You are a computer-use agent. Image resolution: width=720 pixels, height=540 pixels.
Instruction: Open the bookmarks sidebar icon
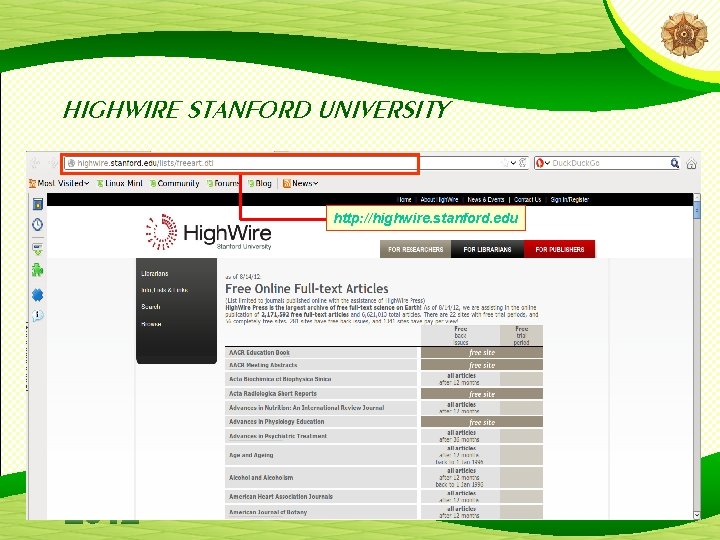tap(38, 204)
